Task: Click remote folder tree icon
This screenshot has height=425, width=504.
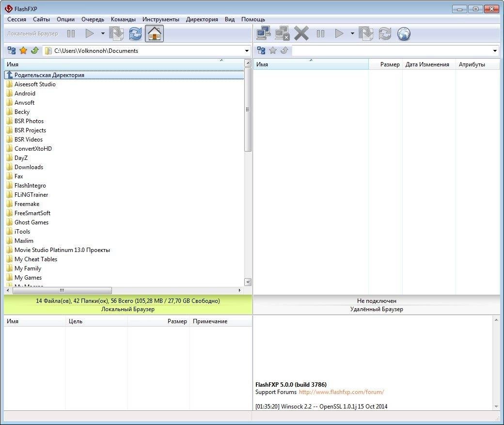Action: click(x=261, y=50)
